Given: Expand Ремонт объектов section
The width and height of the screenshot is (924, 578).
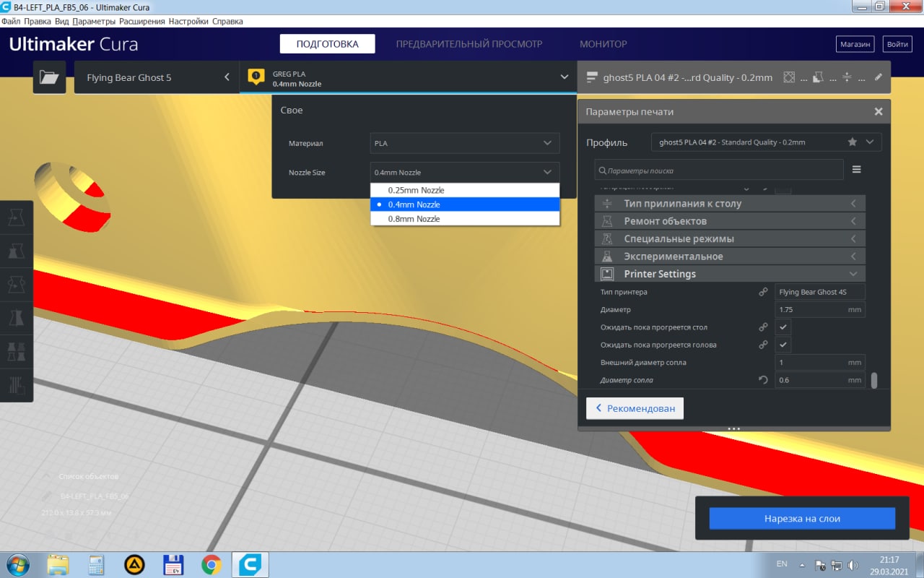Looking at the screenshot, I should [x=730, y=221].
